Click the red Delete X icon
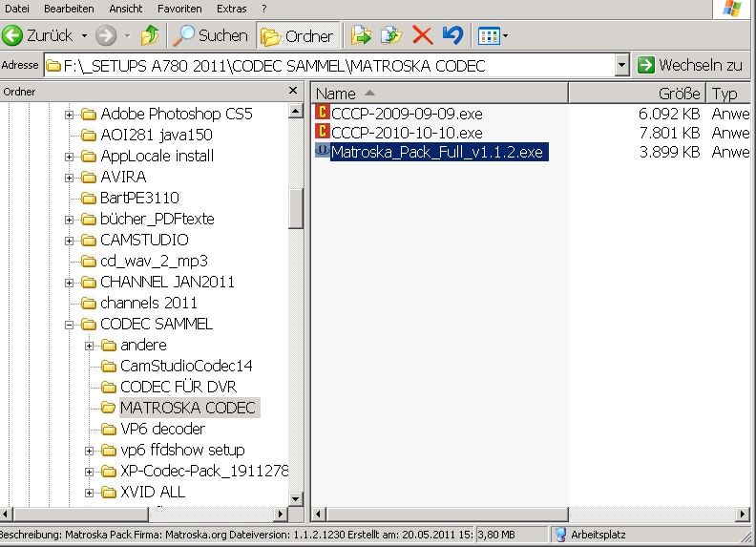 422,36
